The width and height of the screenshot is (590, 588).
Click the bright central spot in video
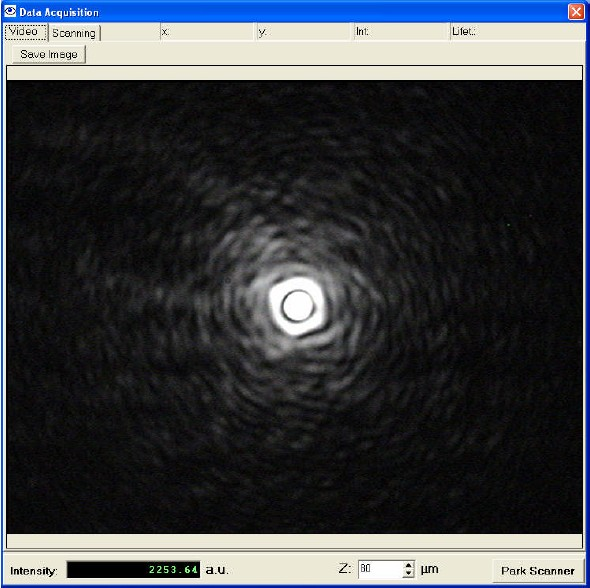pos(298,306)
